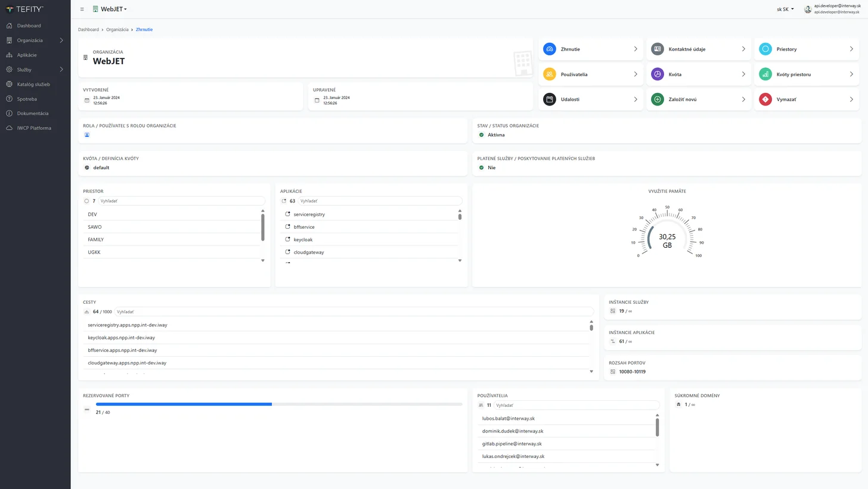This screenshot has width=868, height=489.
Task: Select the SAWO space row
Action: [x=172, y=227]
